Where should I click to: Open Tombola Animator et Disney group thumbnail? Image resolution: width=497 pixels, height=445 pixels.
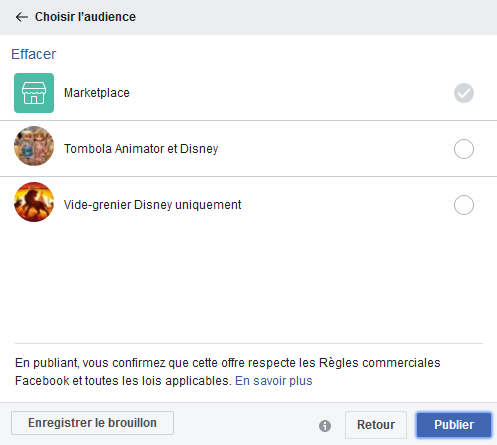[x=34, y=146]
